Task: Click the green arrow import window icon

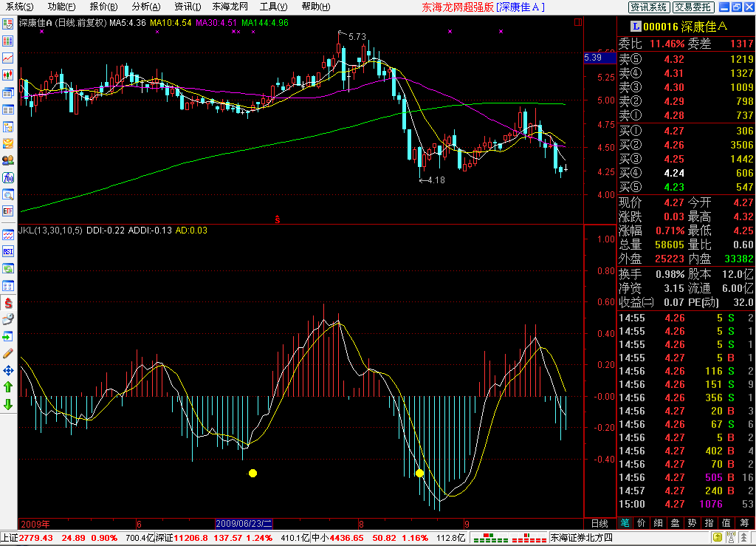Action: point(7,336)
